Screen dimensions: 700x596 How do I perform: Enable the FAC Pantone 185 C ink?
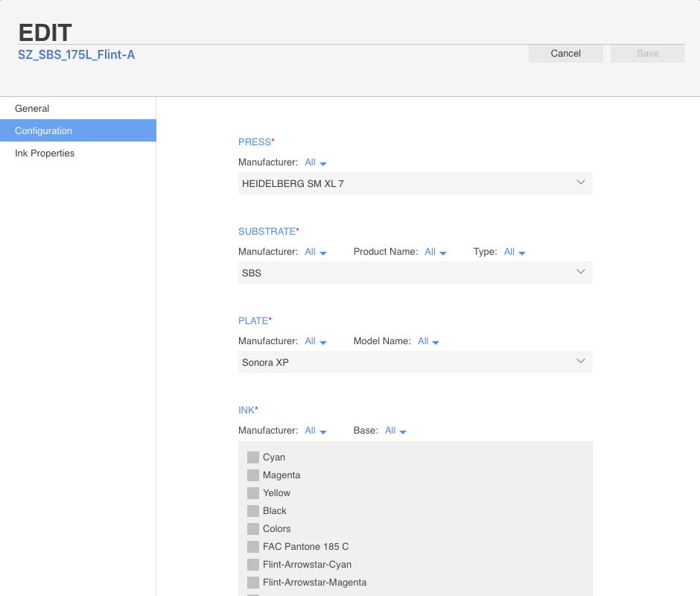(x=253, y=546)
